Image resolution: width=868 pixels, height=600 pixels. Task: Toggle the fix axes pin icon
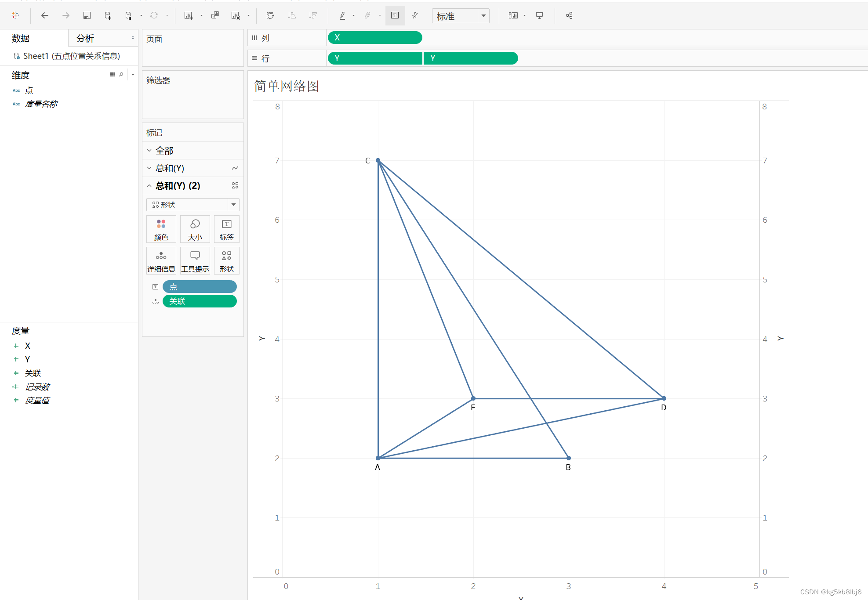(415, 15)
